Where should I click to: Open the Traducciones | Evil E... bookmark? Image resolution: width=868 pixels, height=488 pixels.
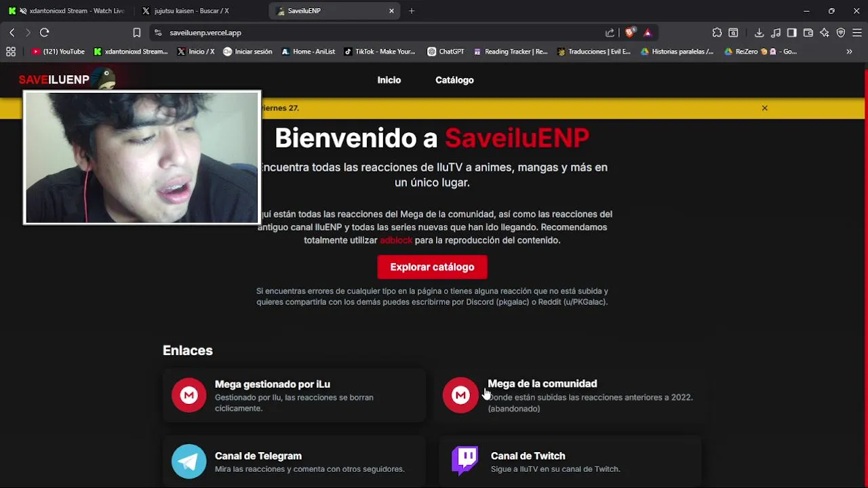594,52
